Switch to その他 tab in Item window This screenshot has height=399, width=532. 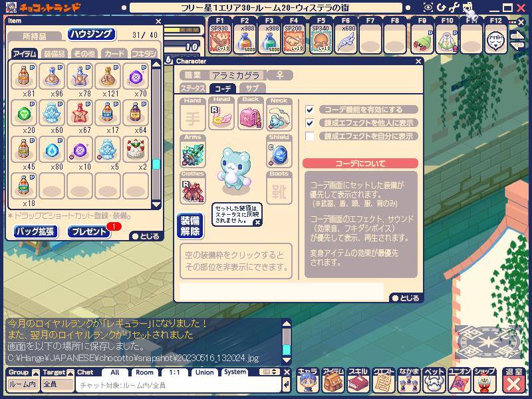(x=84, y=54)
